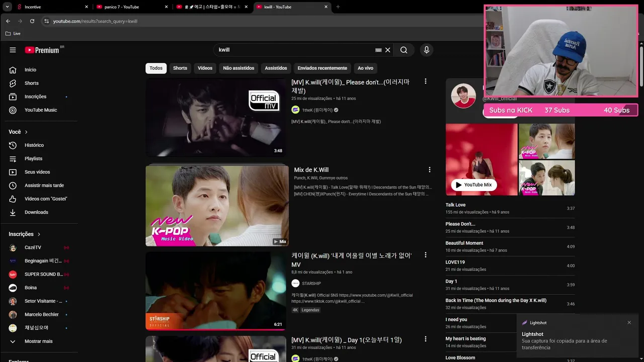Open Mix de K.Will title link
The height and width of the screenshot is (362, 644).
(x=311, y=170)
